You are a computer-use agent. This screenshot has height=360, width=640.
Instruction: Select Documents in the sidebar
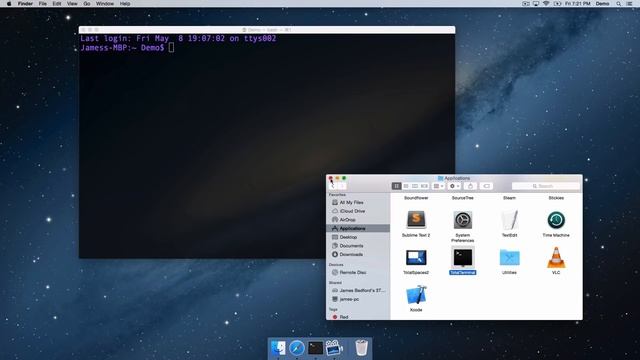click(x=358, y=246)
